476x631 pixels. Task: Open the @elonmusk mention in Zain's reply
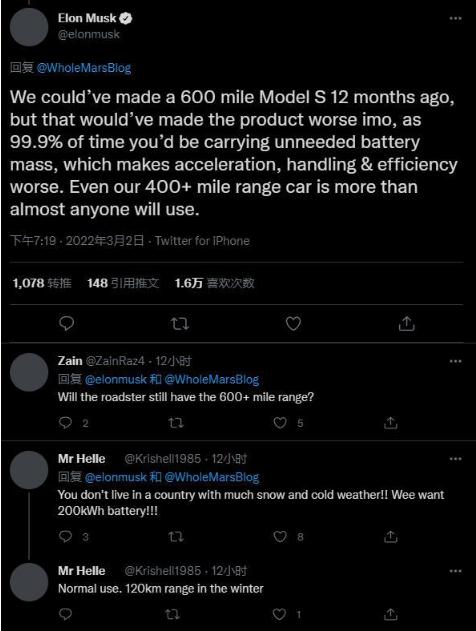pos(116,379)
